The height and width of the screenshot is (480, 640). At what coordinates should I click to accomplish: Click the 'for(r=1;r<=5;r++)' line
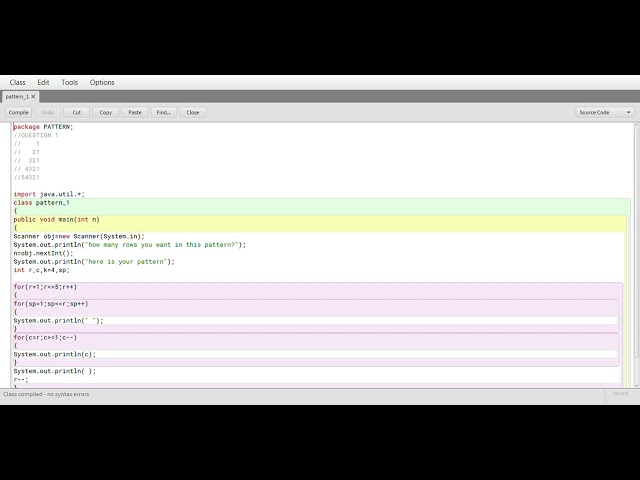45,287
